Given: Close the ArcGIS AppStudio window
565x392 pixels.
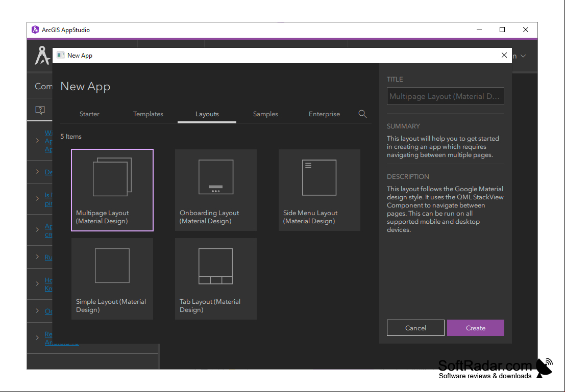Looking at the screenshot, I should coord(526,30).
